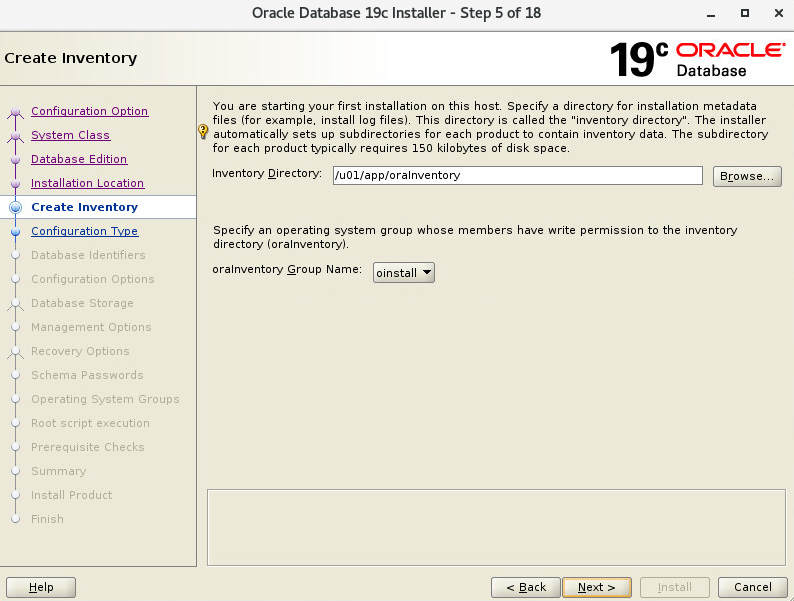This screenshot has height=601, width=794.
Task: Minimize the installer window
Action: click(x=711, y=14)
